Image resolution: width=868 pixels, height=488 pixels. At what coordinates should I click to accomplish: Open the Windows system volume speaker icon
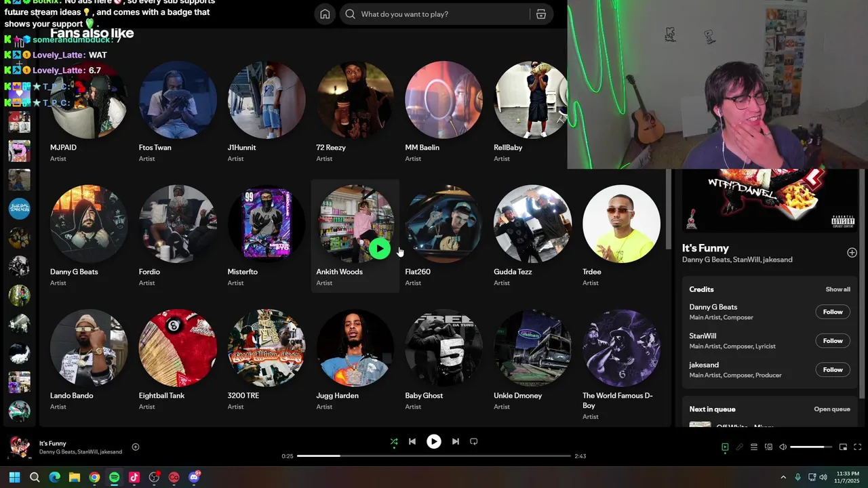pos(823,477)
